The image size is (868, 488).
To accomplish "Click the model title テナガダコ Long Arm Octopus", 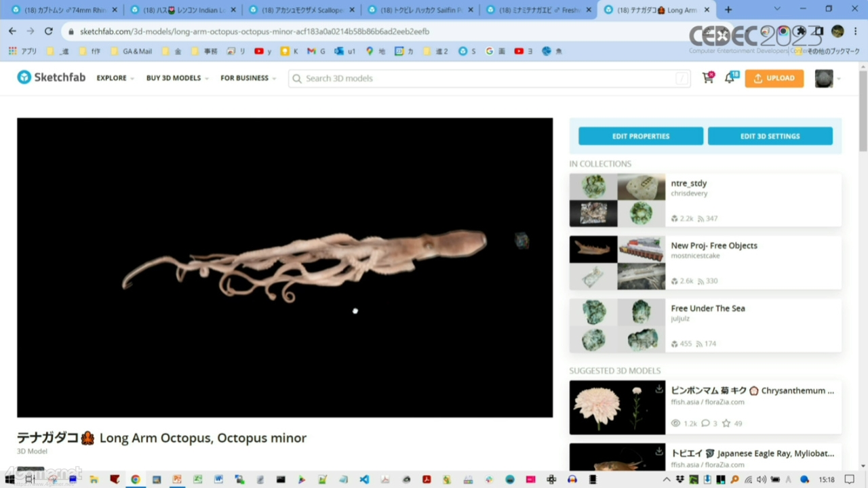I will [x=161, y=438].
